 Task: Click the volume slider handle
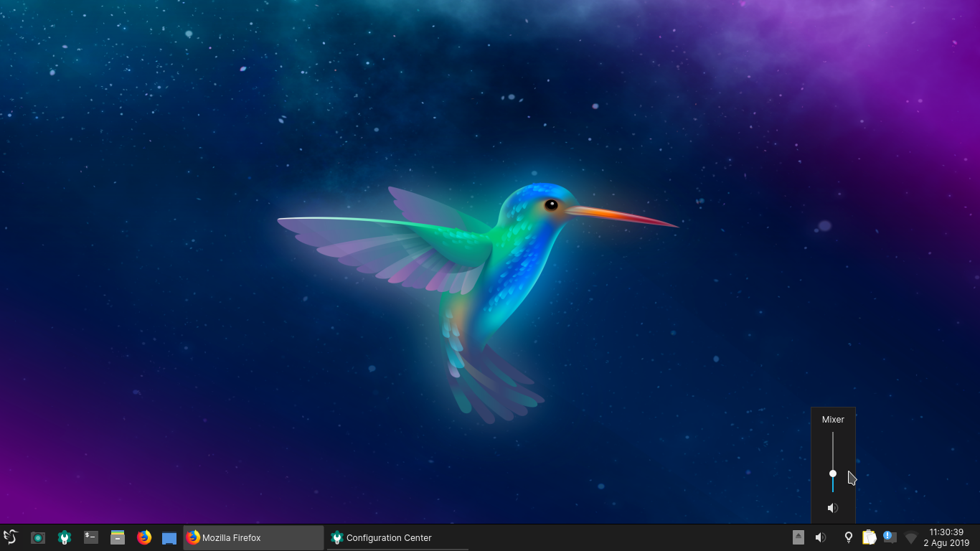pos(833,474)
